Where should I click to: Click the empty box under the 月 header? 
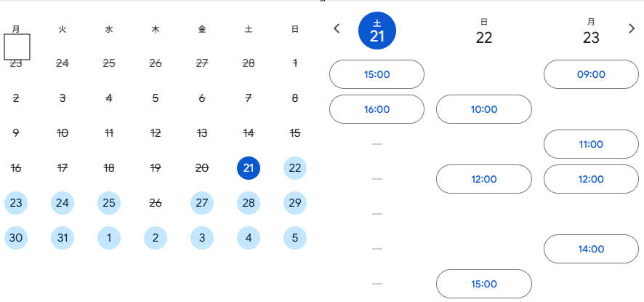17,47
